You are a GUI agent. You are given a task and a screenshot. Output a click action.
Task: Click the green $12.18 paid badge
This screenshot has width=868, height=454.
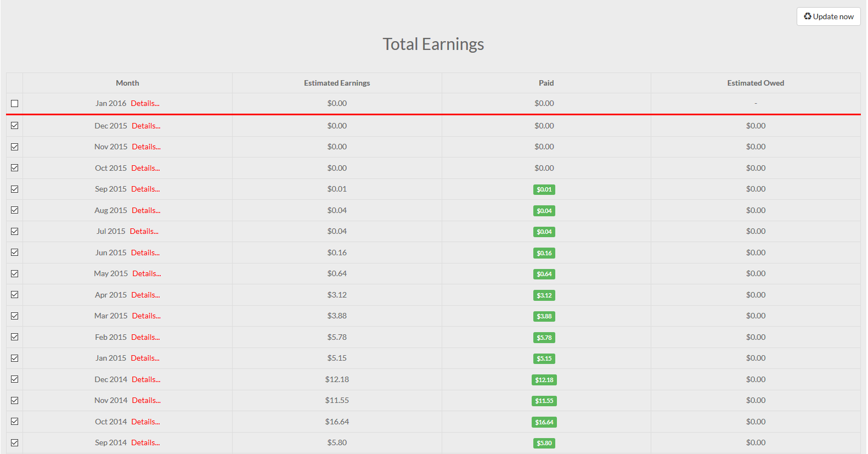coord(544,380)
